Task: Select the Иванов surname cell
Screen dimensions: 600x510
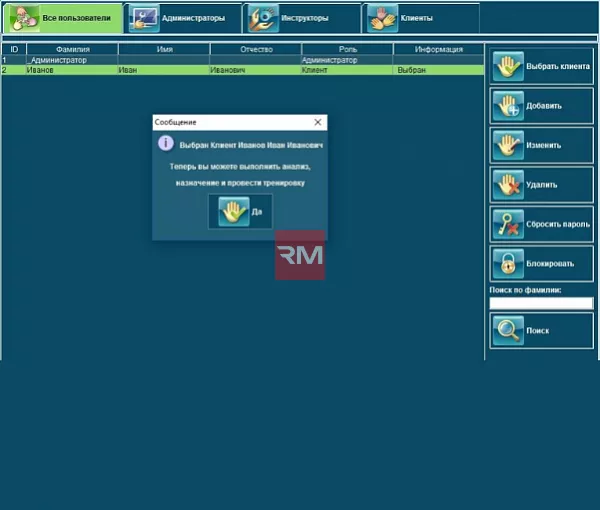Action: tap(72, 70)
